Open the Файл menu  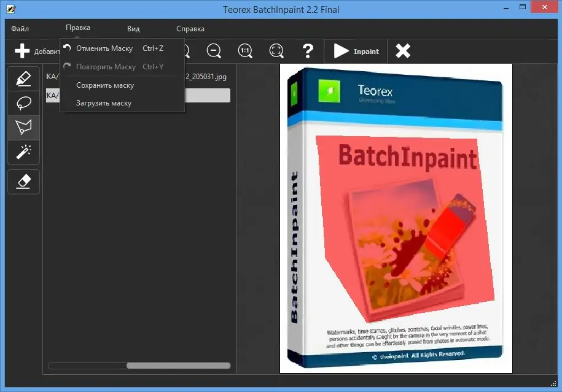click(20, 29)
